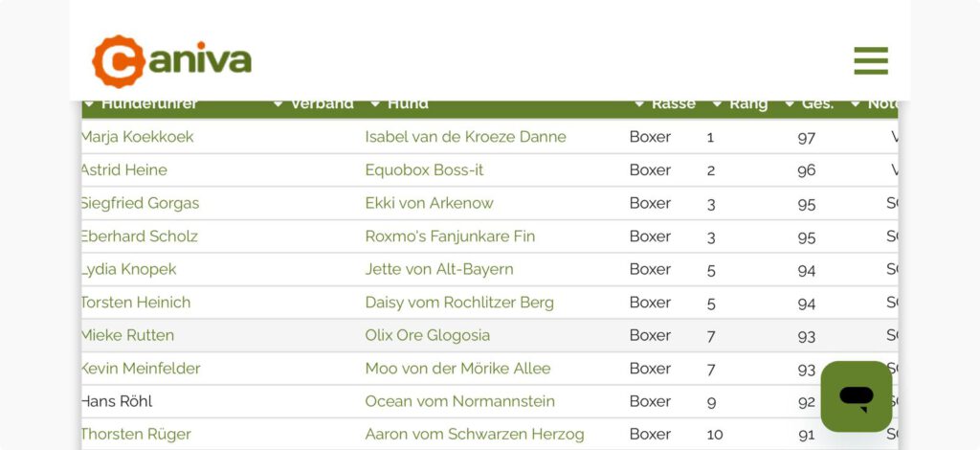
Task: Open dog Ekki von Arkenow link
Action: click(x=429, y=203)
